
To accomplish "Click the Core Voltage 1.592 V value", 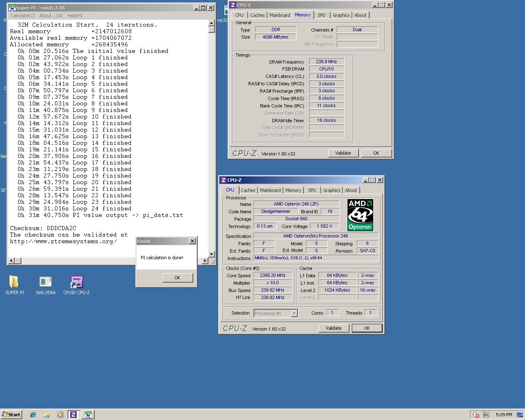I will [x=324, y=226].
